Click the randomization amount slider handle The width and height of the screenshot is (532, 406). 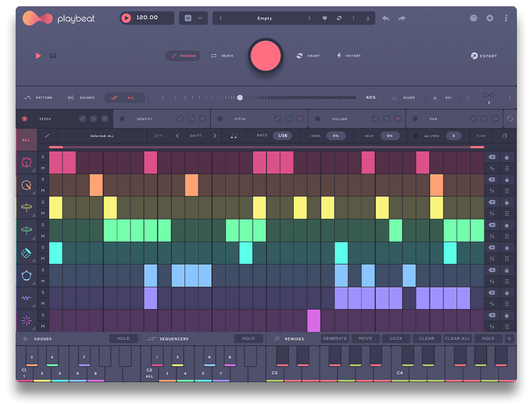point(240,97)
